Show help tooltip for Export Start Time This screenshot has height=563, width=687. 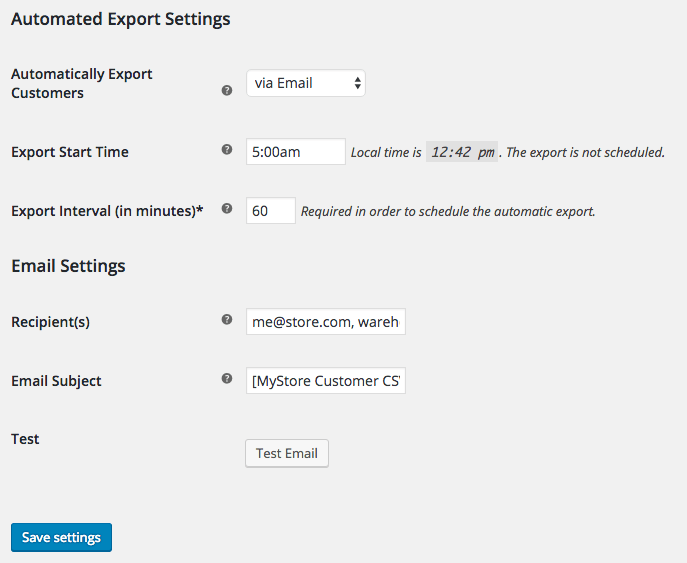tap(227, 149)
